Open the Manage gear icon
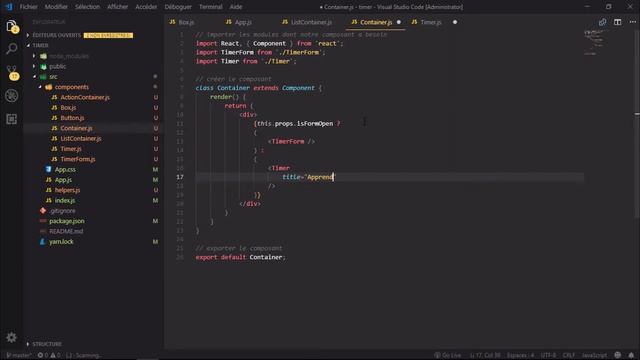 pos(11,337)
